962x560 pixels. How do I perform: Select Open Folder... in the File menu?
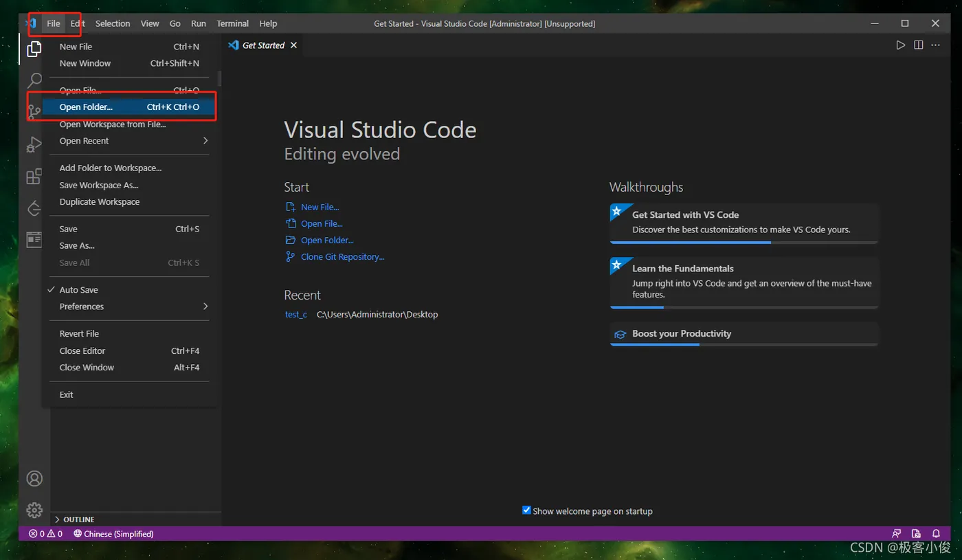[129, 107]
